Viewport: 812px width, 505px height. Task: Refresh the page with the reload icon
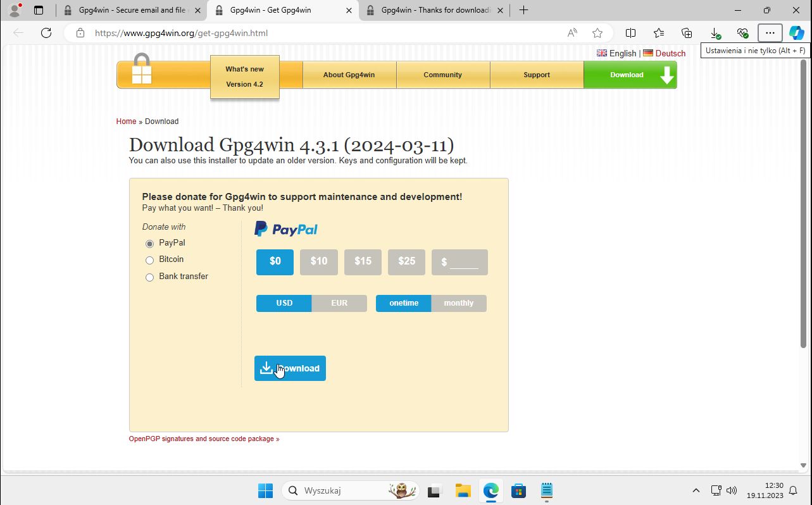46,33
